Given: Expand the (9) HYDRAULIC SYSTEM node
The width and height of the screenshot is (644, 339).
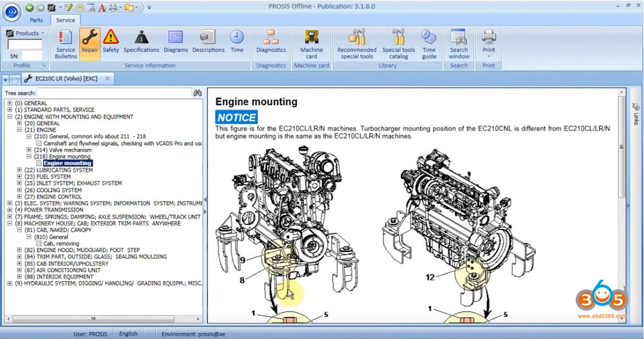Looking at the screenshot, I should pos(10,283).
